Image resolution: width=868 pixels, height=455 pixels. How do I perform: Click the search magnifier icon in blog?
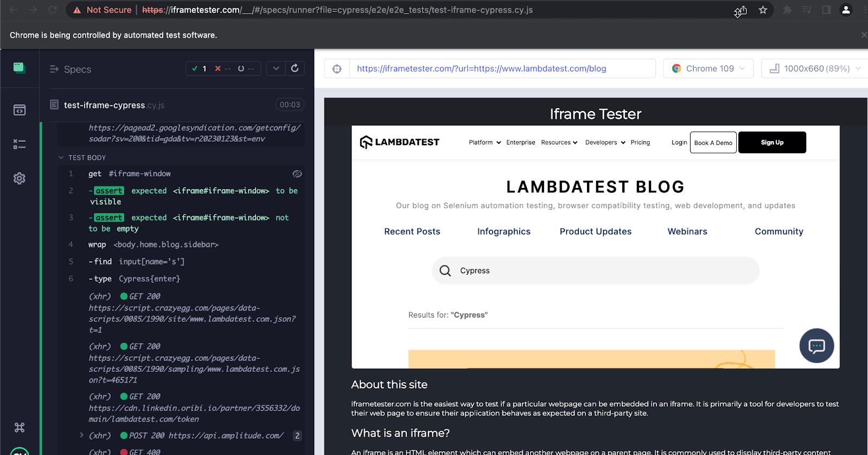click(x=445, y=270)
